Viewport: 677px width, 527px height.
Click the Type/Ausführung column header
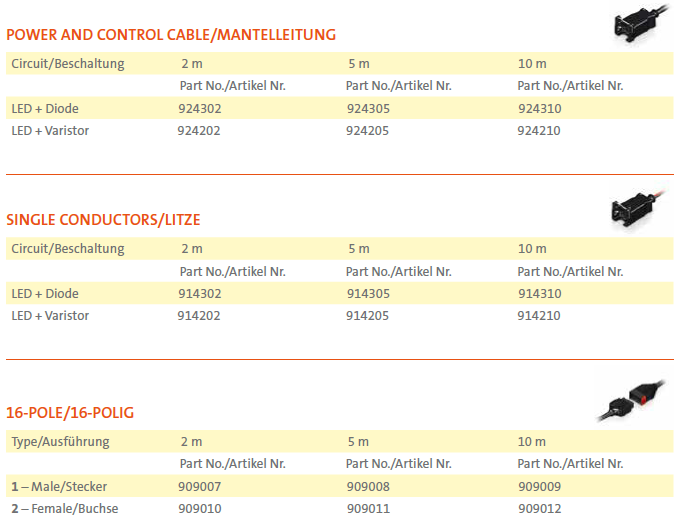pyautogui.click(x=60, y=442)
